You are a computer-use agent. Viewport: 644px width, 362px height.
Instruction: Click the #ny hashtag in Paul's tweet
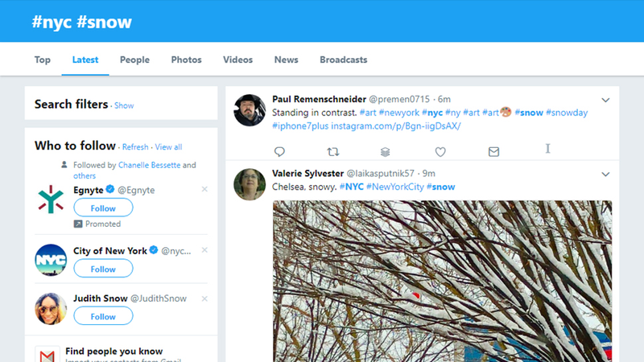(x=452, y=113)
